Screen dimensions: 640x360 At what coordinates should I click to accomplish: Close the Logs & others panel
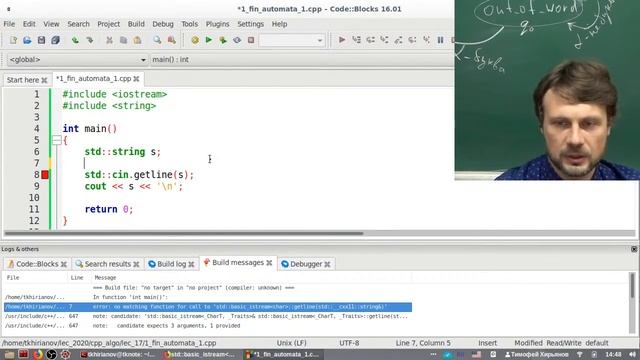coord(634,249)
